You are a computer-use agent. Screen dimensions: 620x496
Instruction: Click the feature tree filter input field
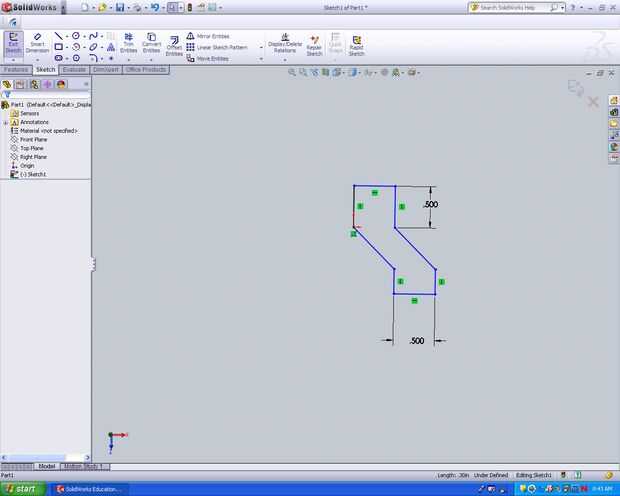[x=50, y=95]
